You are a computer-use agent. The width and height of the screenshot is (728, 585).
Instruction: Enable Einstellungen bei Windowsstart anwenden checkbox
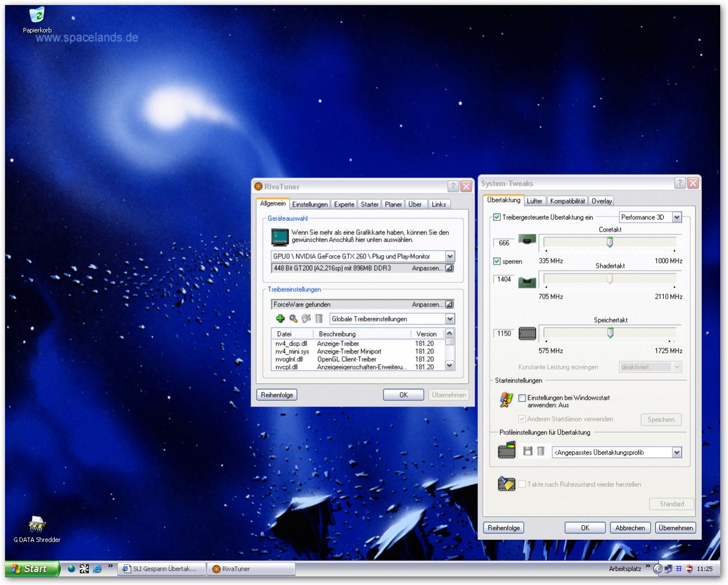[522, 398]
